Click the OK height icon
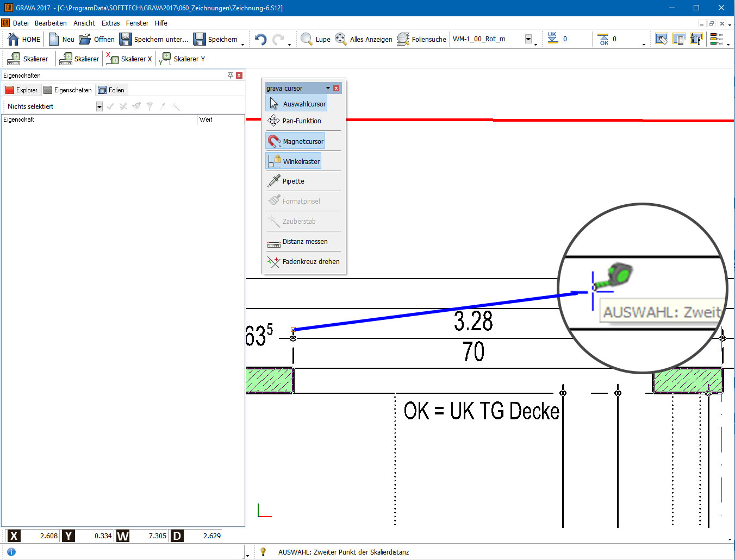The width and height of the screenshot is (735, 560). 603,39
